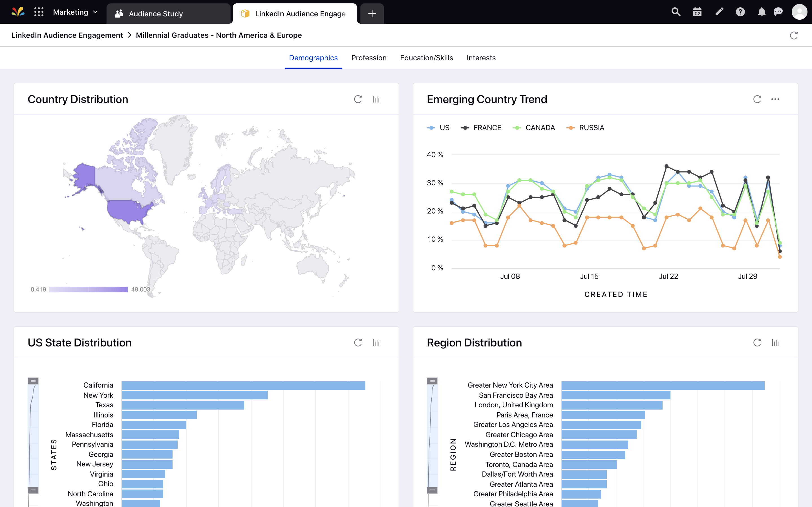Open the help question mark icon
This screenshot has width=812, height=507.
(740, 12)
